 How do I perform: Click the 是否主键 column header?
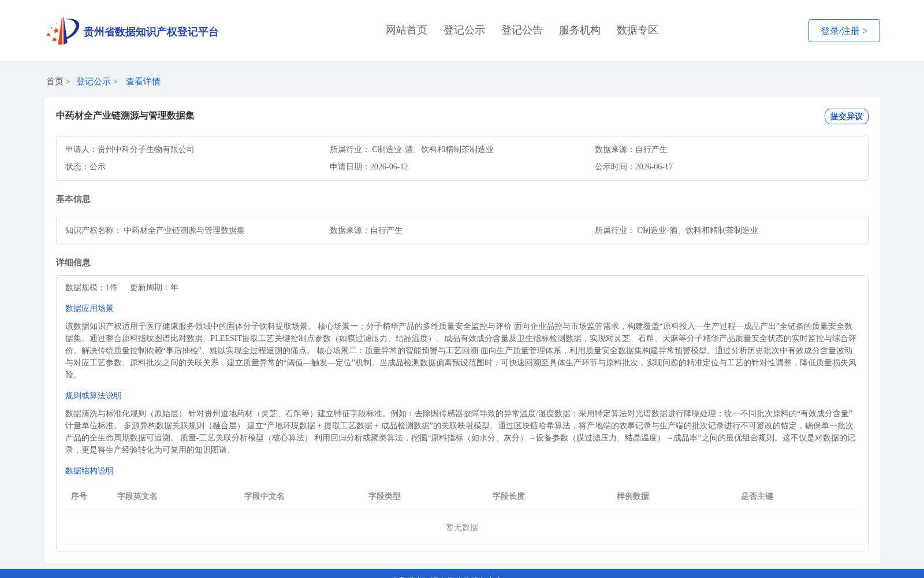[x=757, y=496]
